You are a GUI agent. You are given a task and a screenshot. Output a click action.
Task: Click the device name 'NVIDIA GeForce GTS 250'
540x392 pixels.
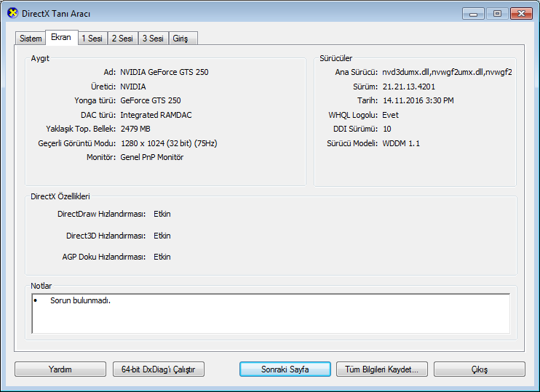pyautogui.click(x=164, y=72)
